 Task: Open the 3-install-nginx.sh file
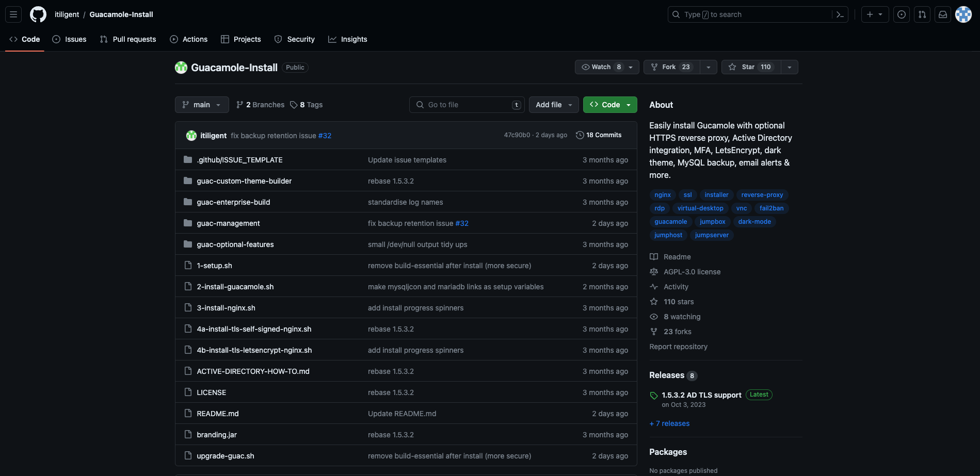(226, 308)
